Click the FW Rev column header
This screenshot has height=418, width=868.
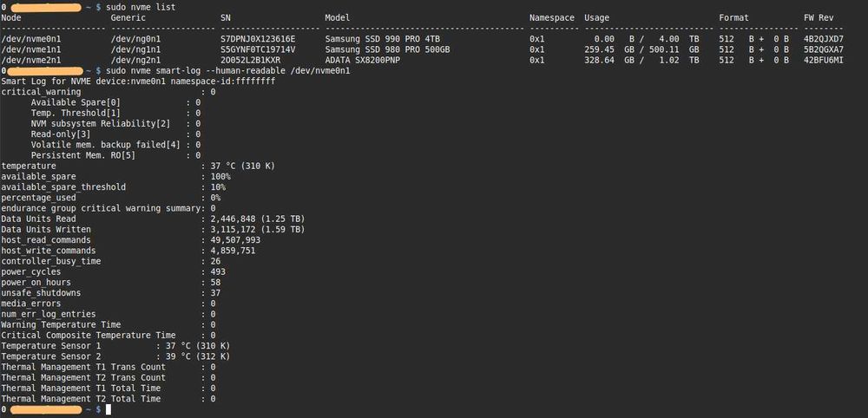tap(821, 18)
